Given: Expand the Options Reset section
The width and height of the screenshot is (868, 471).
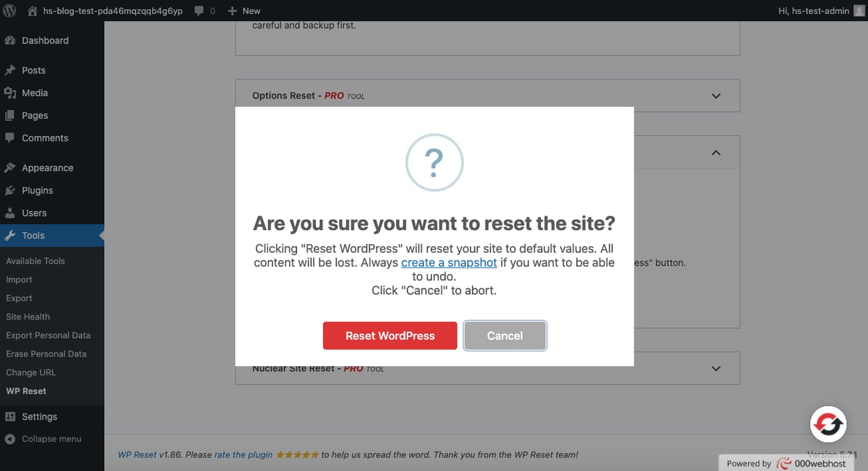Looking at the screenshot, I should 716,95.
